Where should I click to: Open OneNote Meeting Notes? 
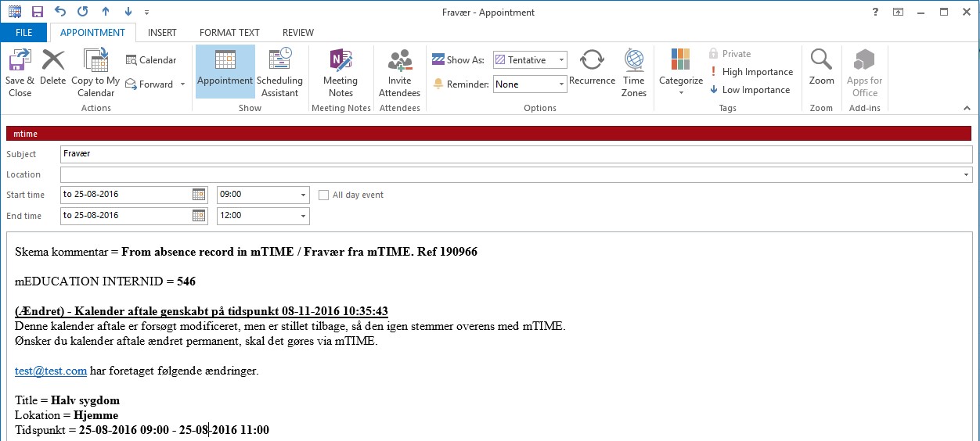pos(340,61)
